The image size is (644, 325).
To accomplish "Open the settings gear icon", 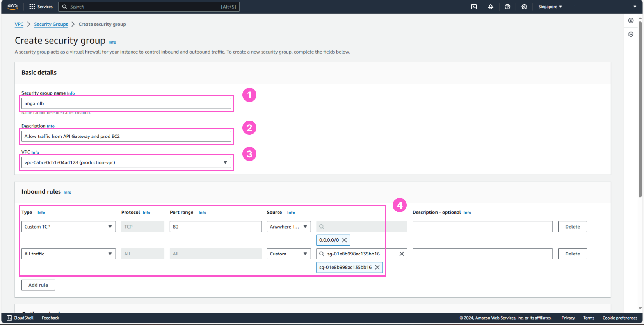I will pos(524,7).
